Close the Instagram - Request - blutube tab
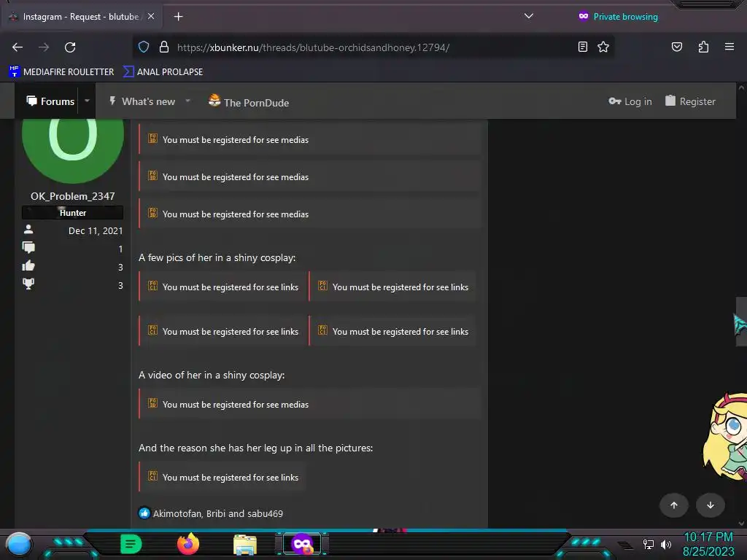This screenshot has width=747, height=560. pyautogui.click(x=151, y=16)
